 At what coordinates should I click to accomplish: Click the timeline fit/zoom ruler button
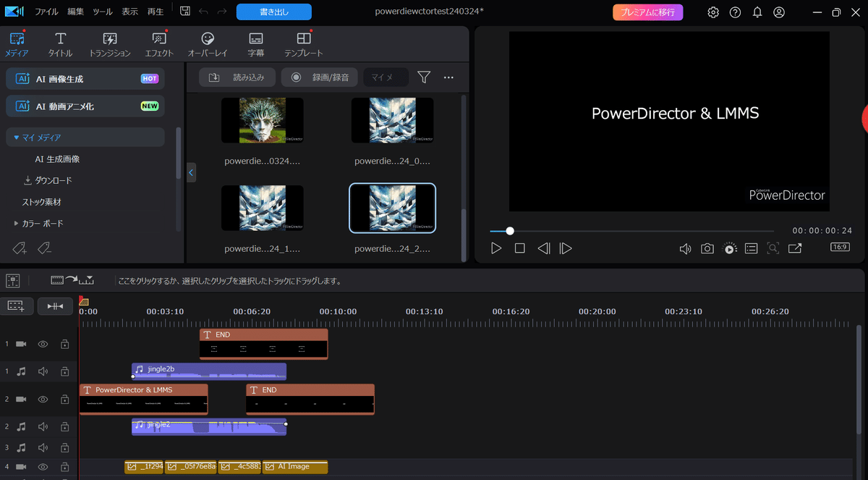(55, 306)
